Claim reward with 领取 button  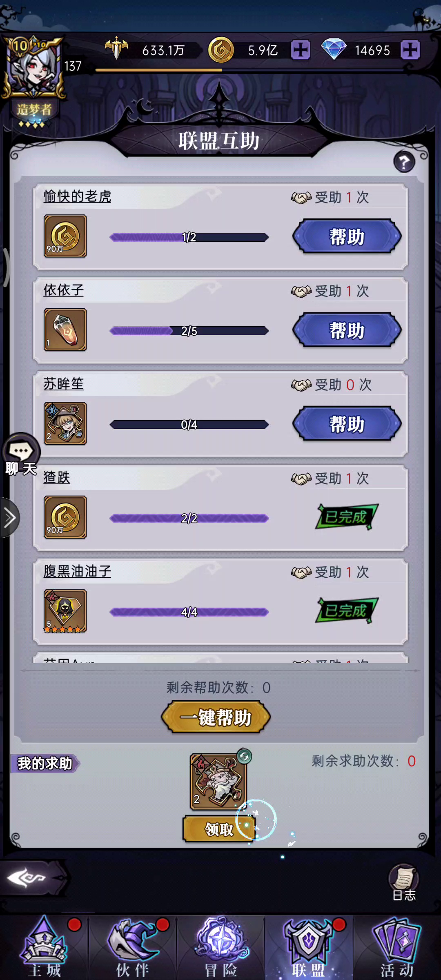coord(219,829)
